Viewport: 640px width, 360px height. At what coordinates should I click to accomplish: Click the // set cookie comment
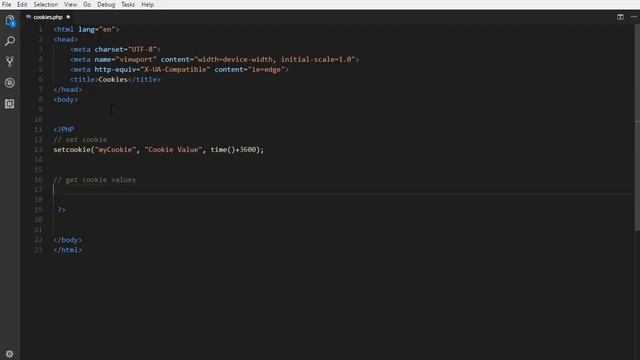coord(80,140)
